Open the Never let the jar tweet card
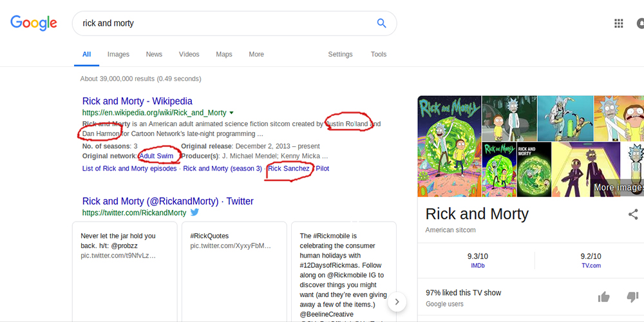This screenshot has height=322, width=644. click(125, 272)
